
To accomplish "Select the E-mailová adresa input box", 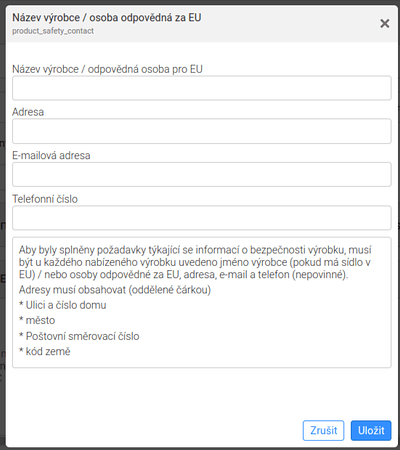I will click(202, 174).
